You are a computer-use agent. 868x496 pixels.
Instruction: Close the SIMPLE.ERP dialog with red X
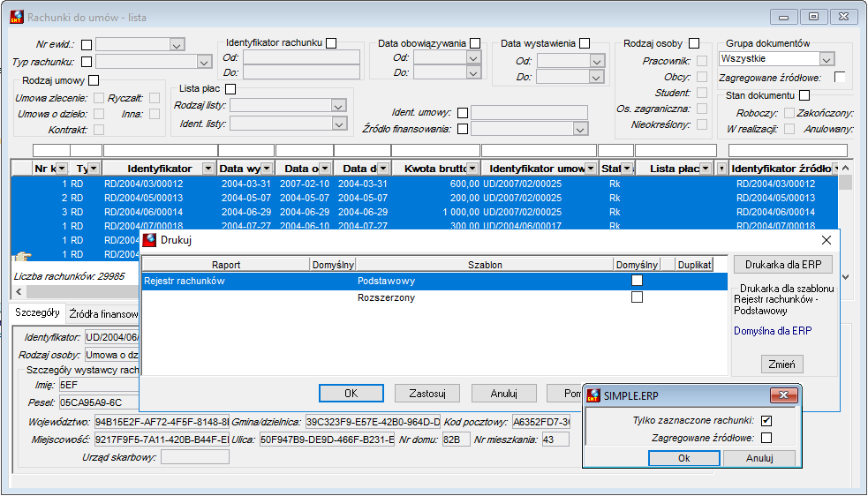784,395
